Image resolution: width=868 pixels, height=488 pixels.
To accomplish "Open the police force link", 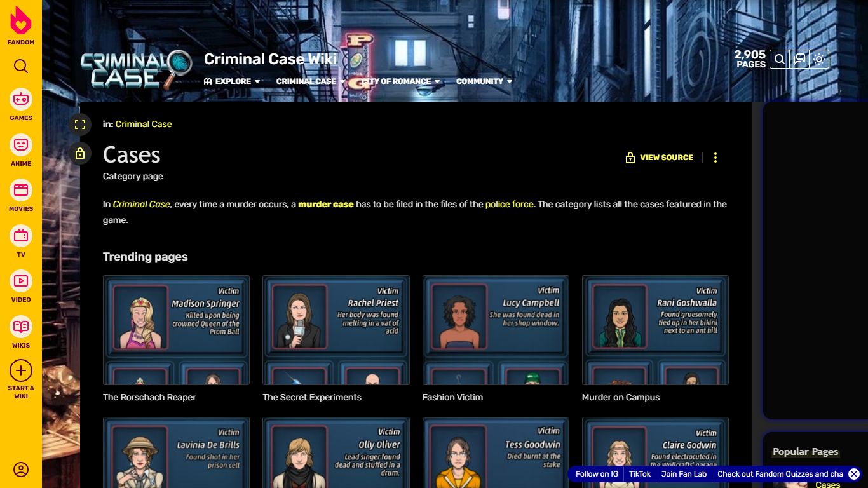I will pyautogui.click(x=510, y=204).
